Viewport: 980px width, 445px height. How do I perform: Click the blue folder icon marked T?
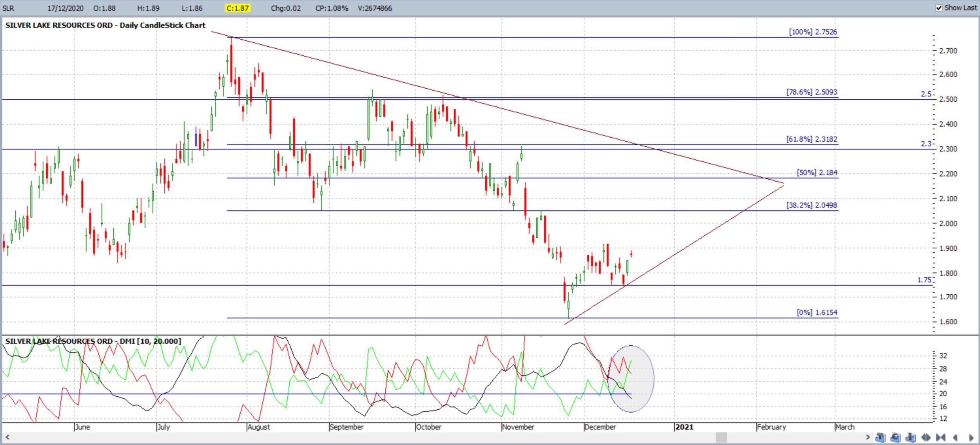pyautogui.click(x=880, y=437)
